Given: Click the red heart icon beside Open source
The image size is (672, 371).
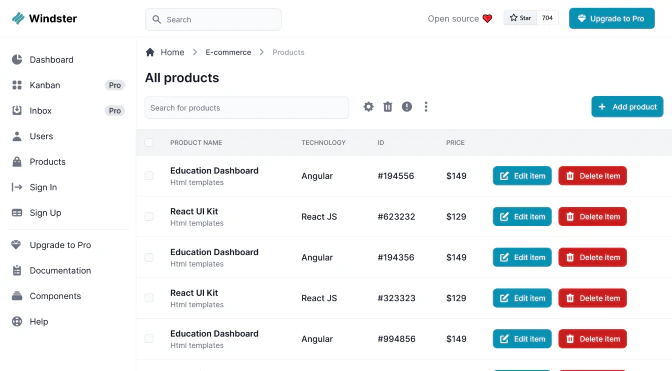Looking at the screenshot, I should click(487, 18).
